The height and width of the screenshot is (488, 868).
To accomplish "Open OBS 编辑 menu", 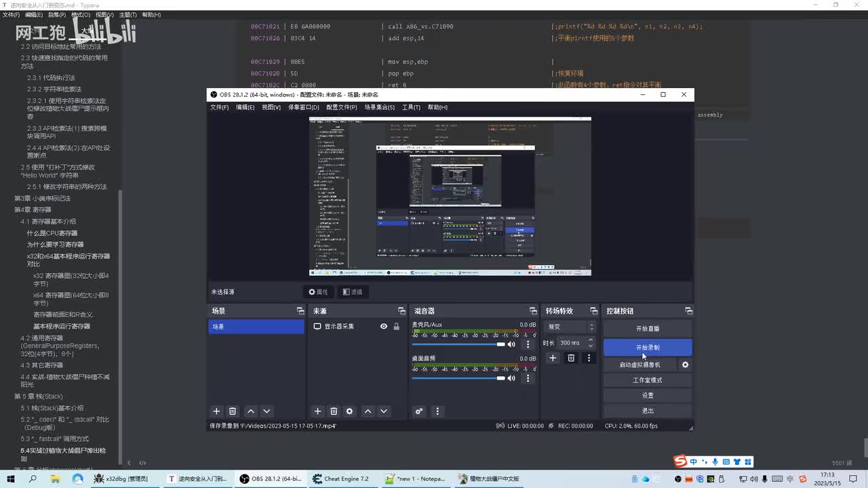I will pyautogui.click(x=245, y=107).
